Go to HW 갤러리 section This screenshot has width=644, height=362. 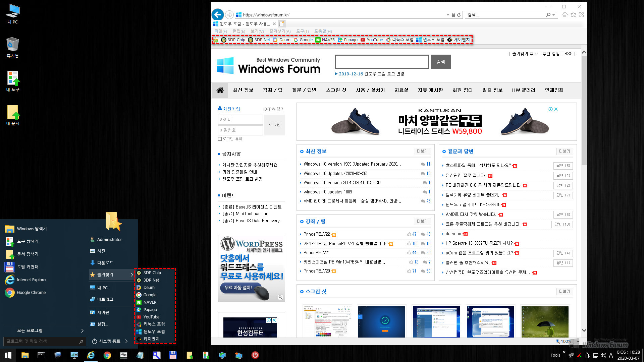524,90
